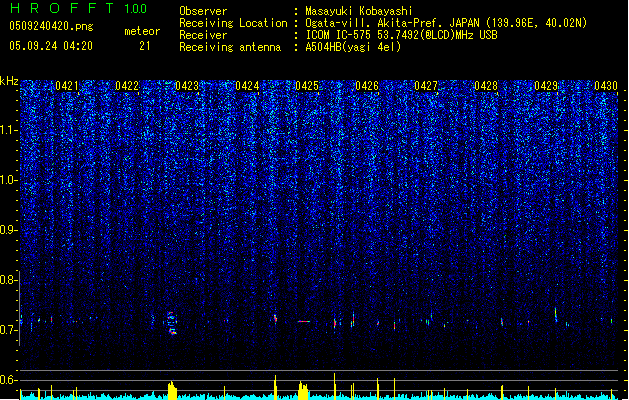Viewport: 629px width, 400px height.
Task: Click the Receiving Location label
Action: pyautogui.click(x=233, y=23)
